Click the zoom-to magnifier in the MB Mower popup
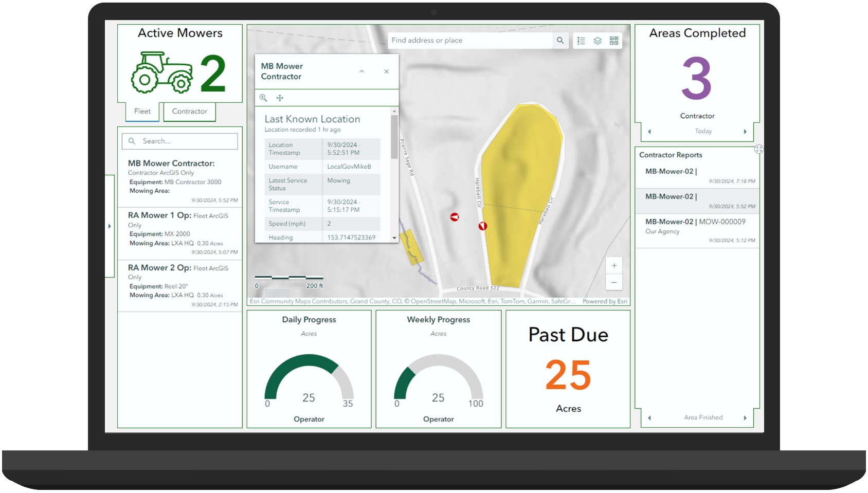Screen dimensions: 868x493 pyautogui.click(x=263, y=98)
